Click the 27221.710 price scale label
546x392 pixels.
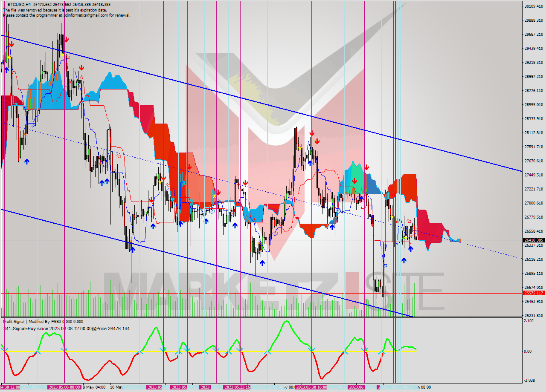click(534, 189)
